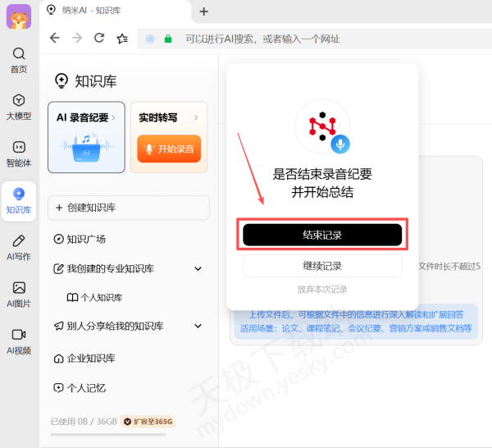Click the 放弃本次记录 link
This screenshot has width=492, height=448.
coord(321,290)
